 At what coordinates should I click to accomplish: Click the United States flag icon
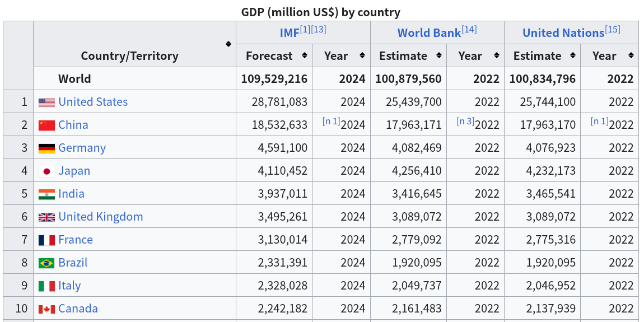point(46,102)
